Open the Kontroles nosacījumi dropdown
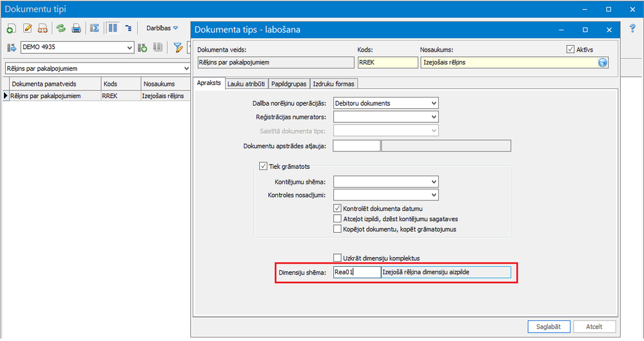 tap(434, 195)
